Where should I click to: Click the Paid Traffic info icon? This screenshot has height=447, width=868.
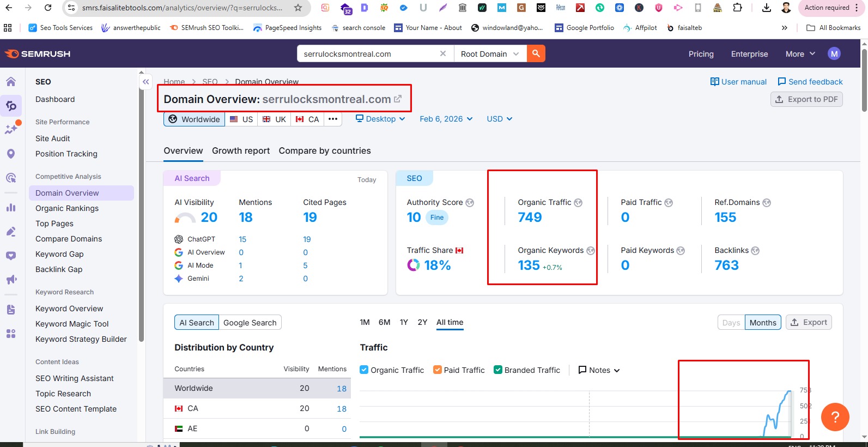coord(669,203)
